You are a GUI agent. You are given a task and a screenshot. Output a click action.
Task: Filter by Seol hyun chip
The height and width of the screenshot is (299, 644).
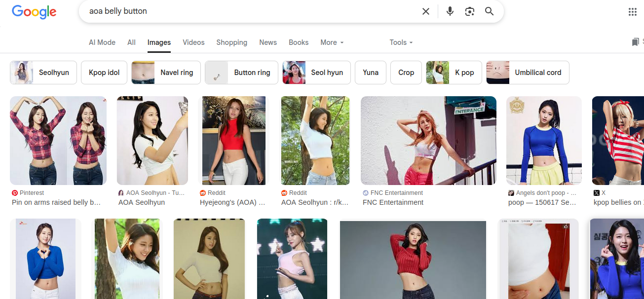(316, 73)
